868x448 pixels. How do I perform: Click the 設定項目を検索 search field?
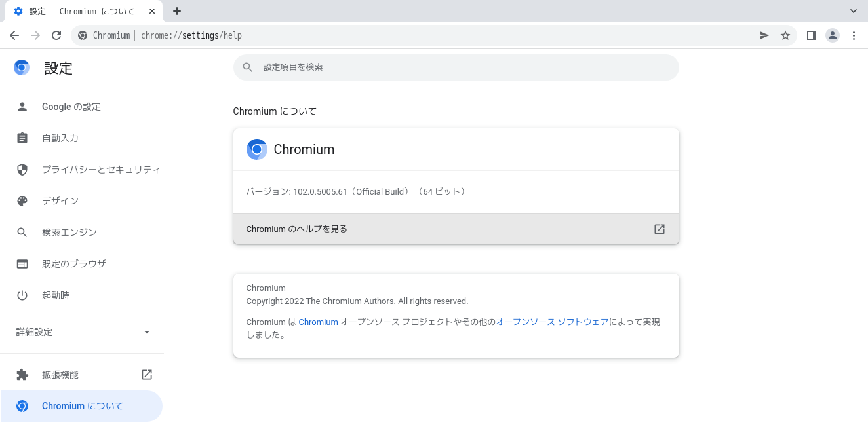click(456, 67)
